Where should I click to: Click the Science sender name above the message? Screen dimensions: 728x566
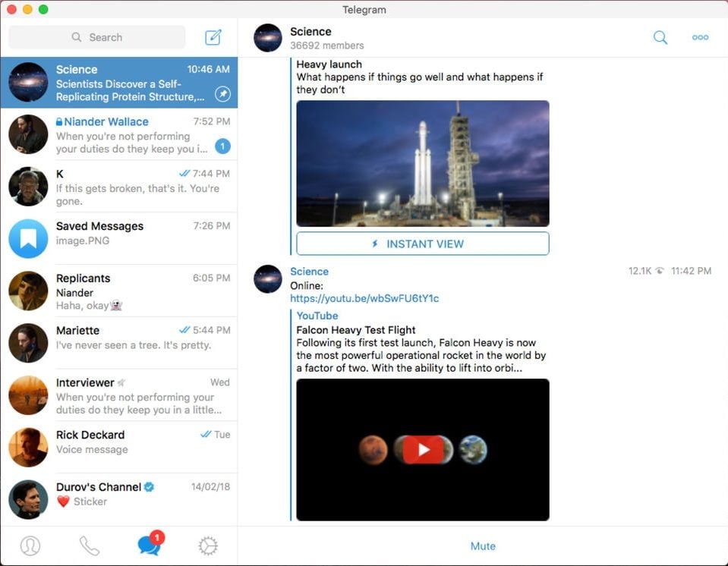(309, 272)
